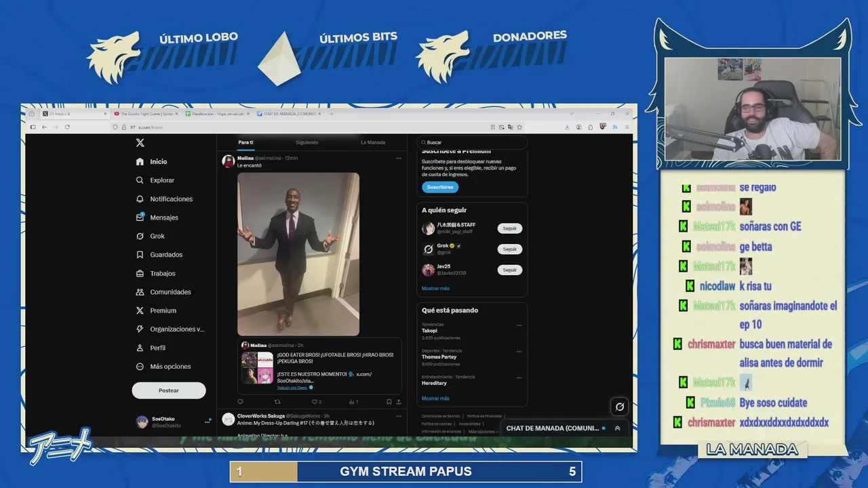Image resolution: width=868 pixels, height=488 pixels.
Task: Follow Grok with Seguir button
Action: click(x=510, y=249)
